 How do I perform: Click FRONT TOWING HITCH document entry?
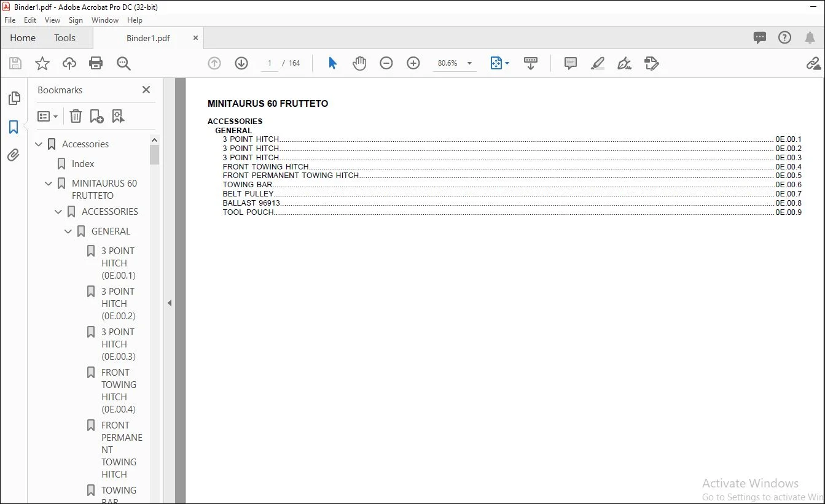[266, 167]
